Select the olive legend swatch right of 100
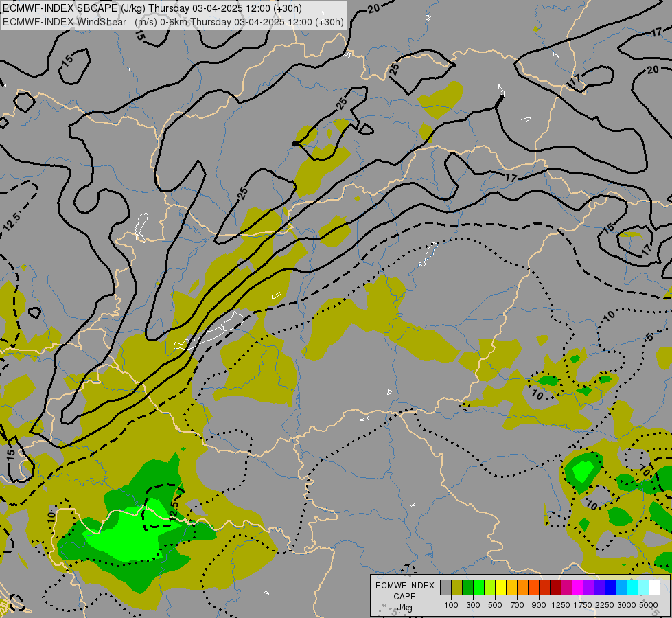The width and height of the screenshot is (672, 618). 457,587
